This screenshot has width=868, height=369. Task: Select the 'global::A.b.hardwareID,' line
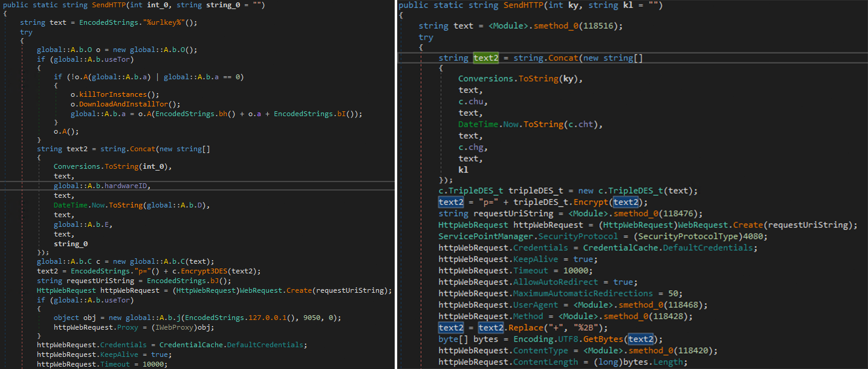[x=103, y=186]
